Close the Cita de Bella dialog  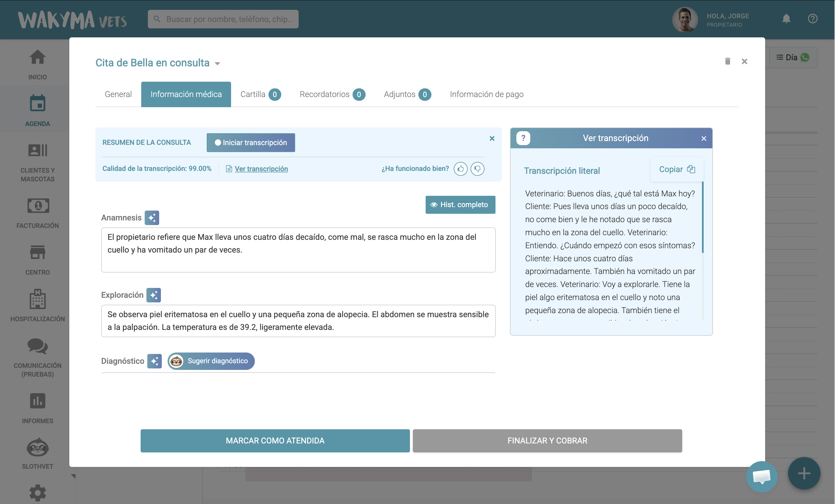click(744, 61)
